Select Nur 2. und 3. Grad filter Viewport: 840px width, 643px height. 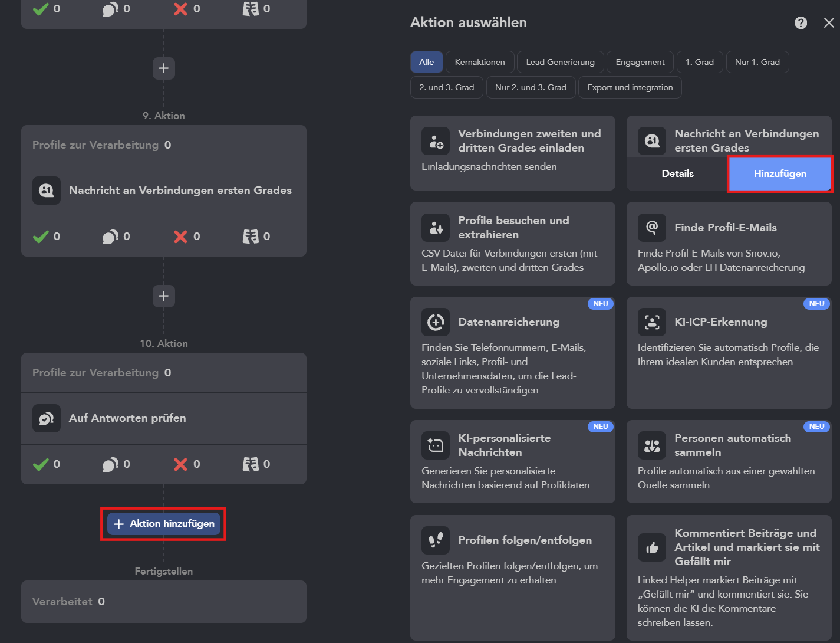coord(531,87)
